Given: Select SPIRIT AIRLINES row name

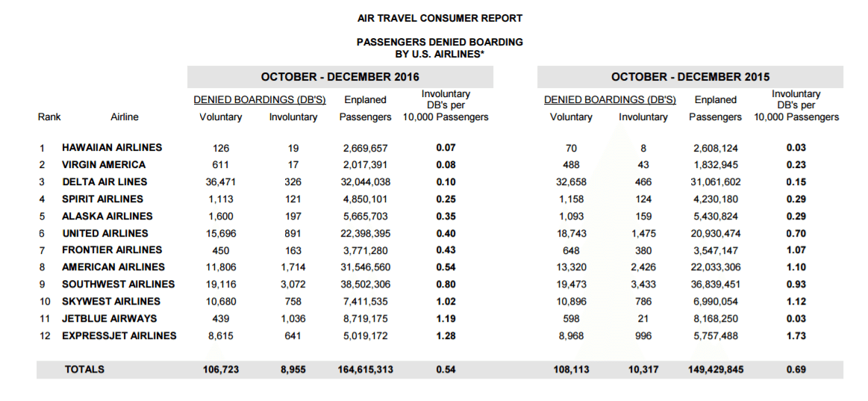Looking at the screenshot, I should (x=102, y=199).
